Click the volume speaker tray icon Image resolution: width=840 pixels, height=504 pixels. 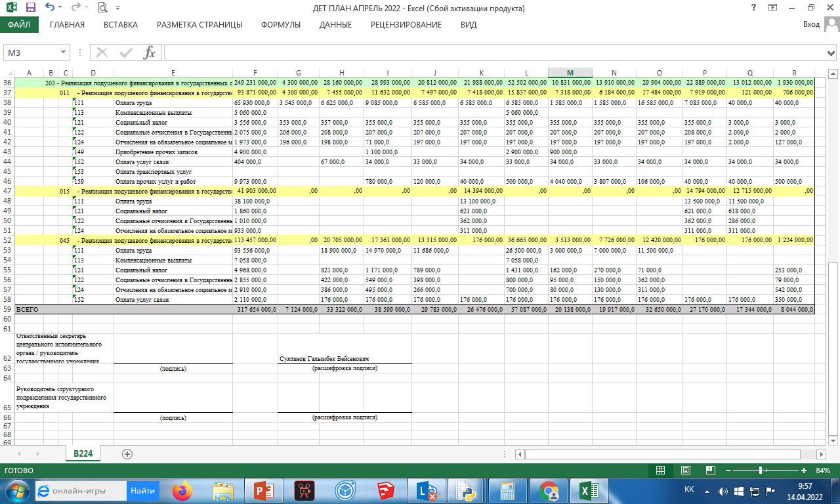(x=723, y=491)
